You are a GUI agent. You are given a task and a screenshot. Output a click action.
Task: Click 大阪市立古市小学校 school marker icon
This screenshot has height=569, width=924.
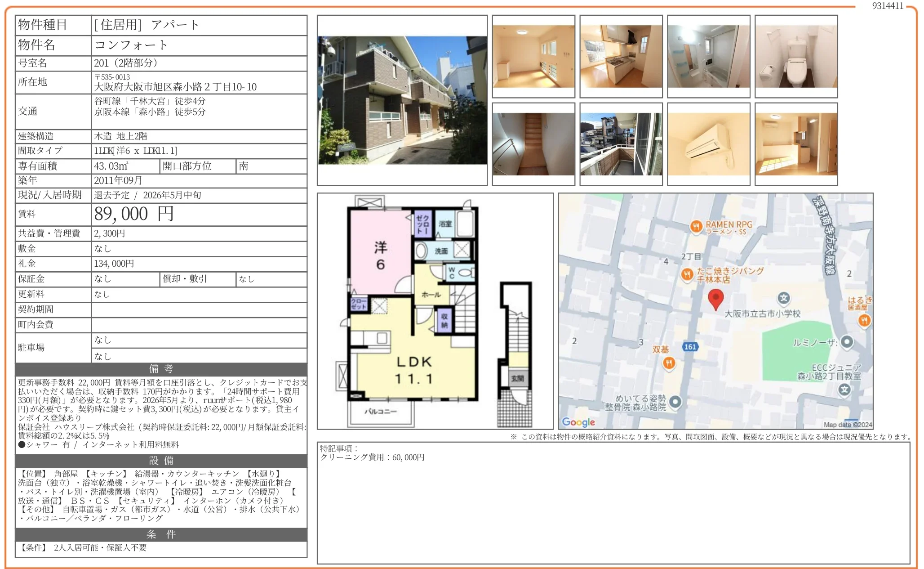pyautogui.click(x=784, y=298)
